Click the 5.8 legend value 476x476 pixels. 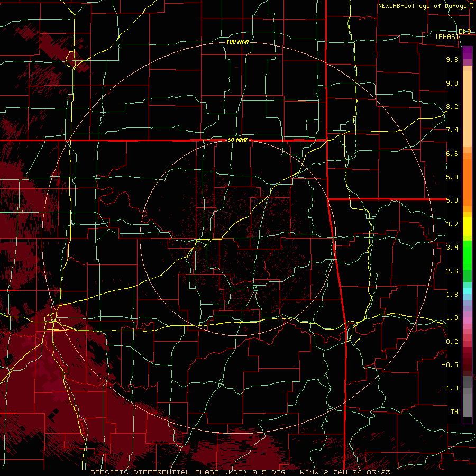point(452,177)
